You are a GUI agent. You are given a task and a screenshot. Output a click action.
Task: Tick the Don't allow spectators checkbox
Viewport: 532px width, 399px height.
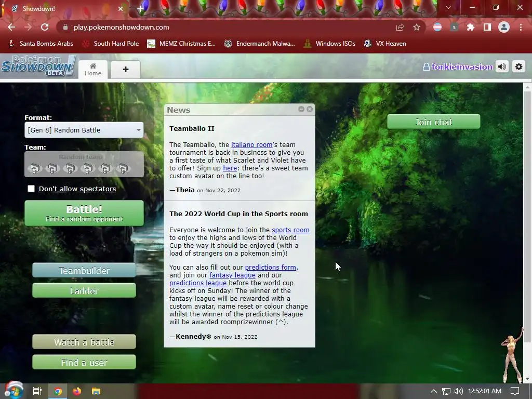click(x=31, y=189)
